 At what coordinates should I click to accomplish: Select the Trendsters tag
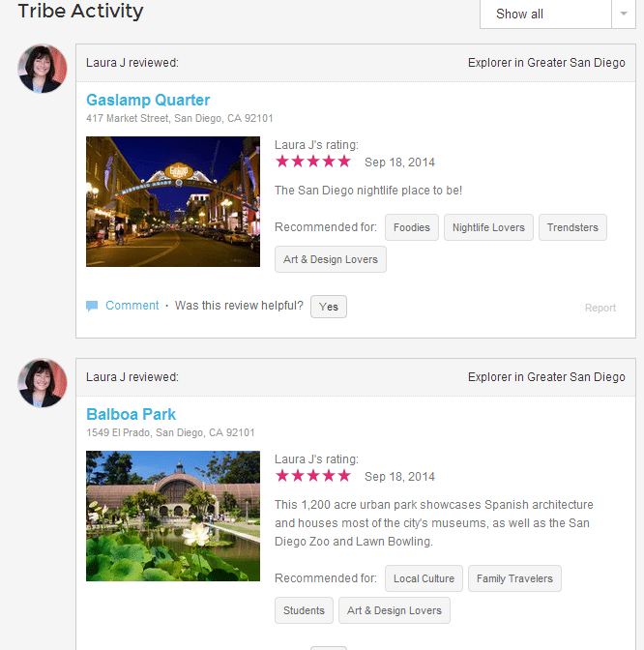click(x=572, y=227)
